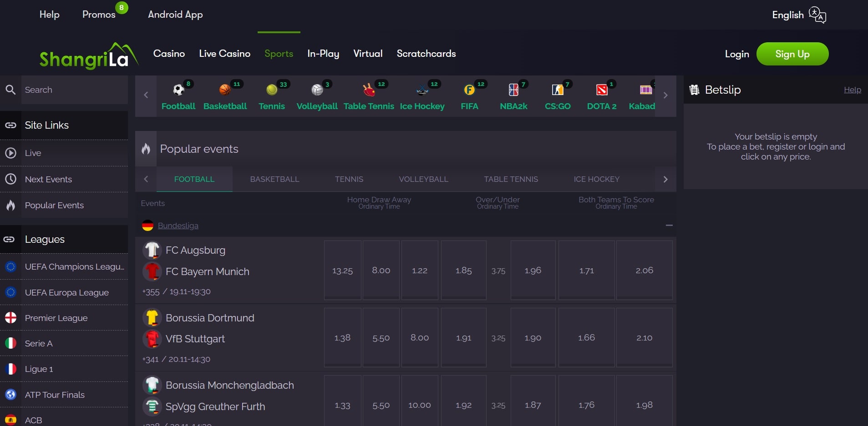Click the language translate icon
Image resolution: width=868 pixels, height=426 pixels.
817,15
